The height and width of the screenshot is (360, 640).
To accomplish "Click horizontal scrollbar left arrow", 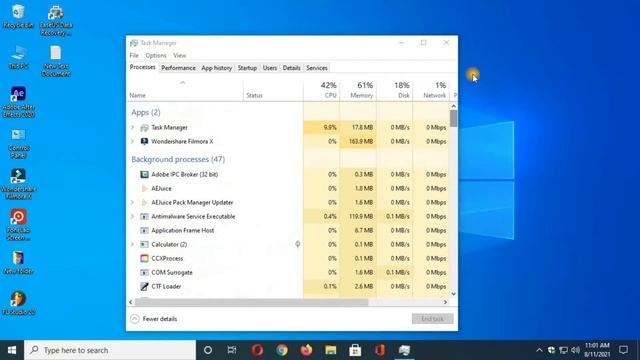I will (x=131, y=302).
